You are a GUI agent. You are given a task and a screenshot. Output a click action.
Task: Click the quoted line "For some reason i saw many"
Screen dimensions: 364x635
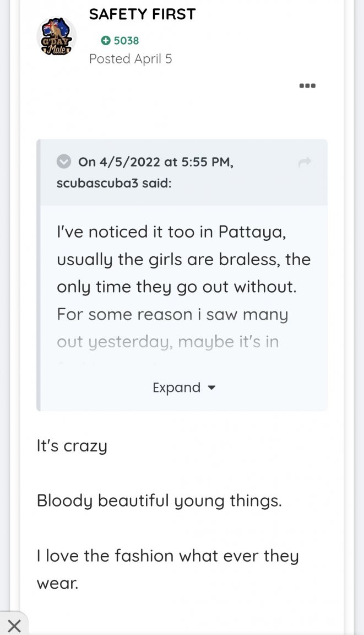coord(172,314)
